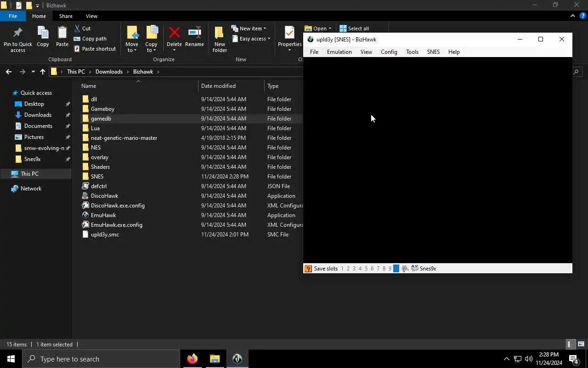Click the Properties ribbon icon
Image resolution: width=588 pixels, height=368 pixels.
[289, 33]
